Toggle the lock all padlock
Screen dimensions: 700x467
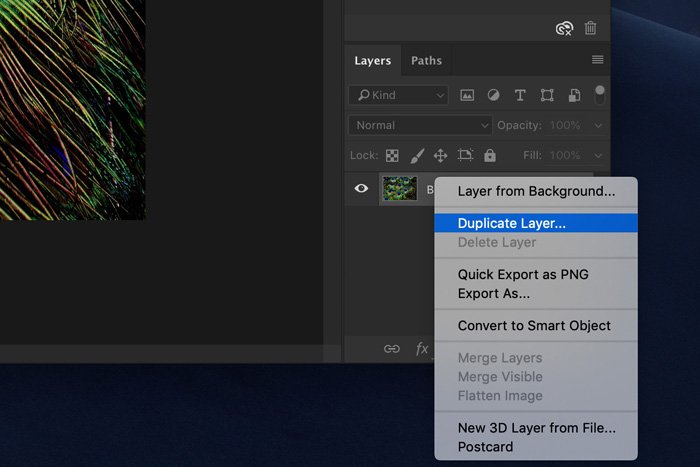click(x=490, y=156)
